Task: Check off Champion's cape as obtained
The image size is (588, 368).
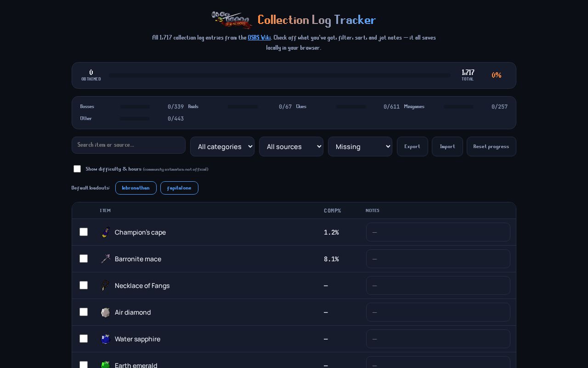Action: pyautogui.click(x=84, y=232)
